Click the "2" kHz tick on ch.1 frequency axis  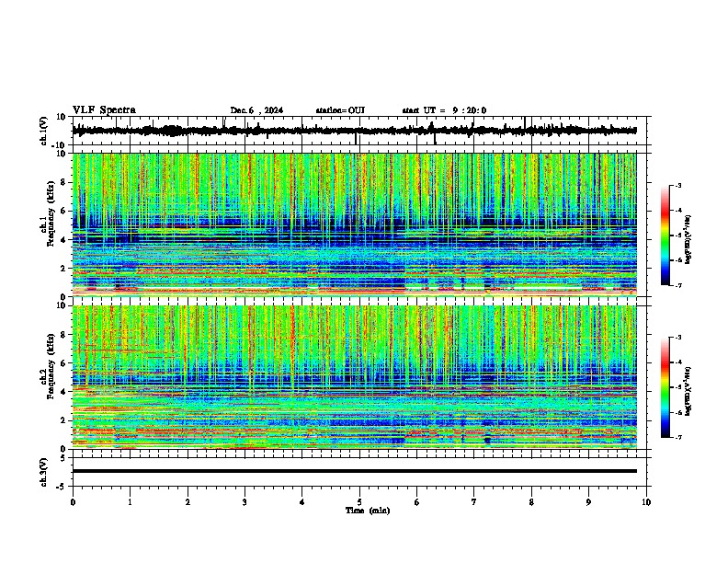63,268
